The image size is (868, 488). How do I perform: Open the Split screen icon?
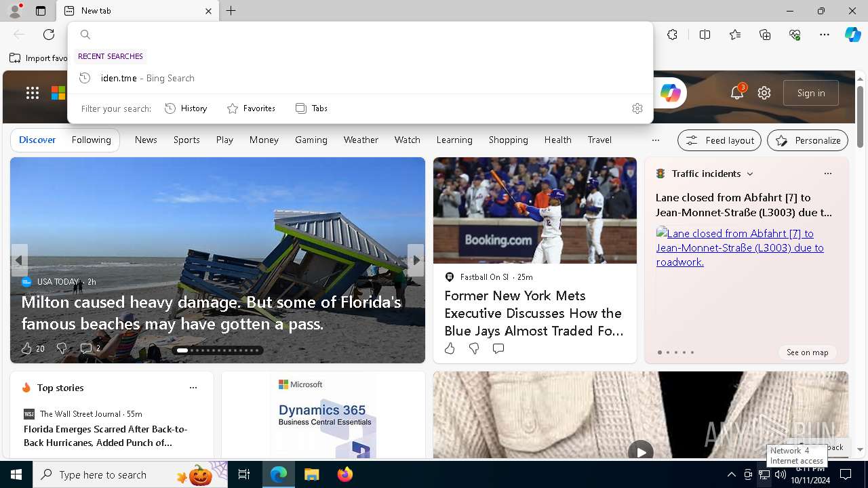pos(705,35)
